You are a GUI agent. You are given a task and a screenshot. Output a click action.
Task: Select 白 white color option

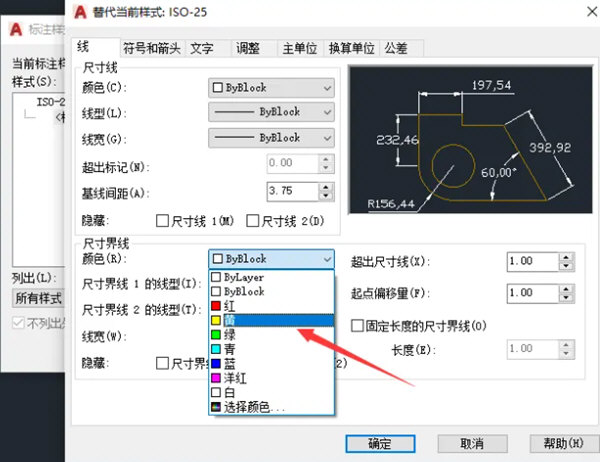[x=272, y=392]
